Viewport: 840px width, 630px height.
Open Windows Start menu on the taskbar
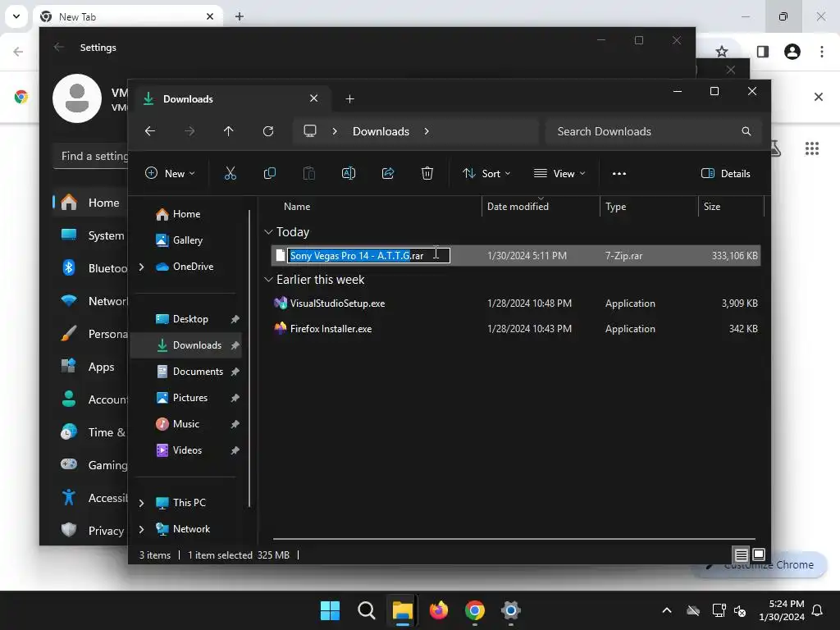330,610
